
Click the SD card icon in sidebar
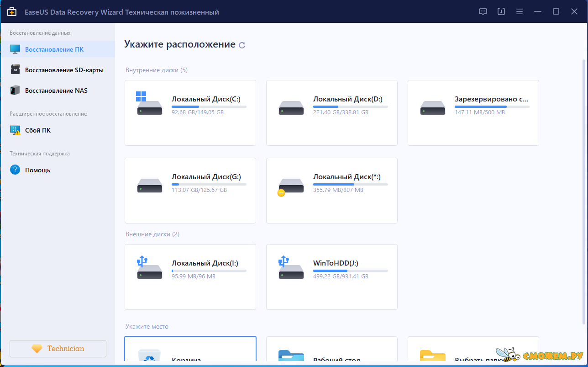[15, 70]
